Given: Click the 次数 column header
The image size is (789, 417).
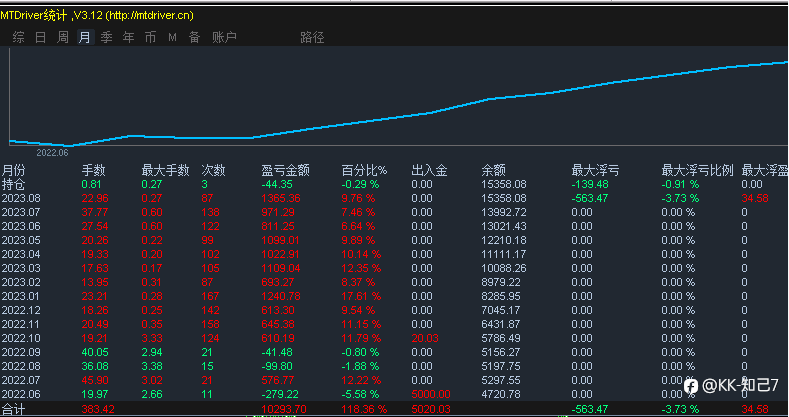Looking at the screenshot, I should [213, 170].
